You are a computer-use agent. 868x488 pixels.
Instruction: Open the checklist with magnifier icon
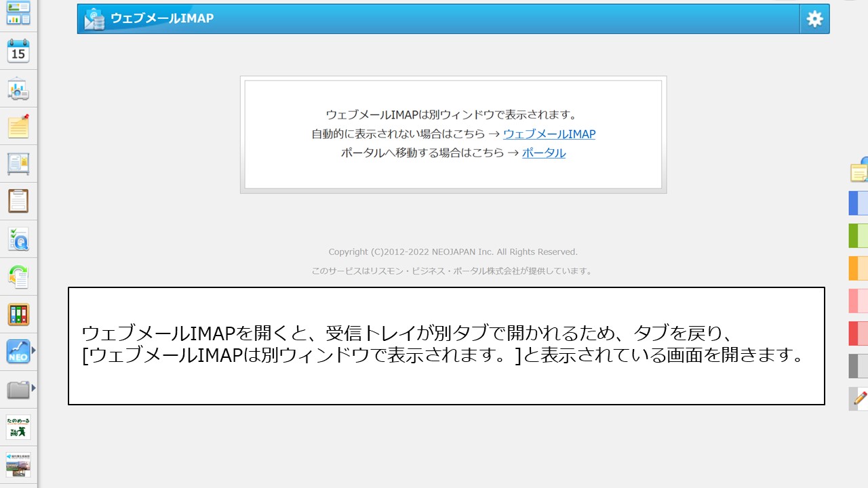(18, 239)
